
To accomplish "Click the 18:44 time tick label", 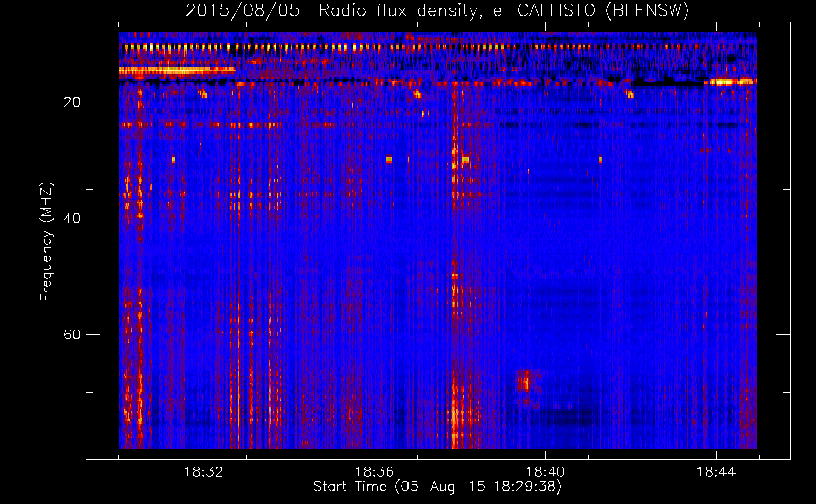I will [716, 472].
